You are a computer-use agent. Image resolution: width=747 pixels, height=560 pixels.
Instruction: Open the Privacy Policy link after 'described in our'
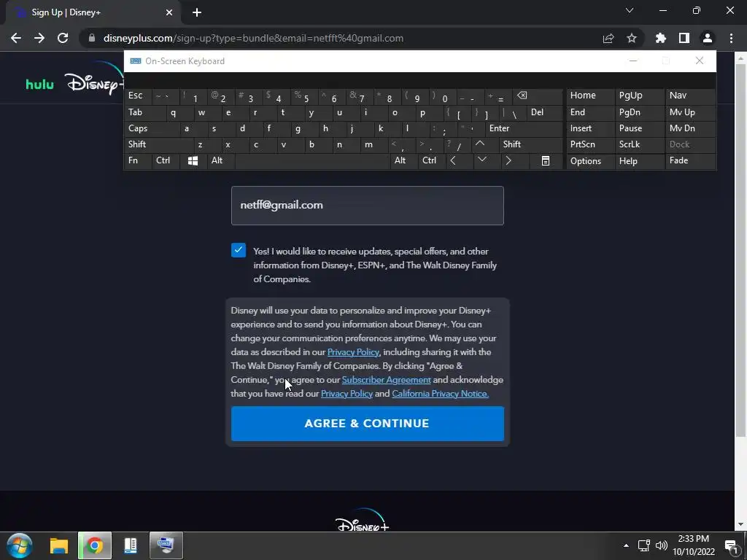point(353,352)
